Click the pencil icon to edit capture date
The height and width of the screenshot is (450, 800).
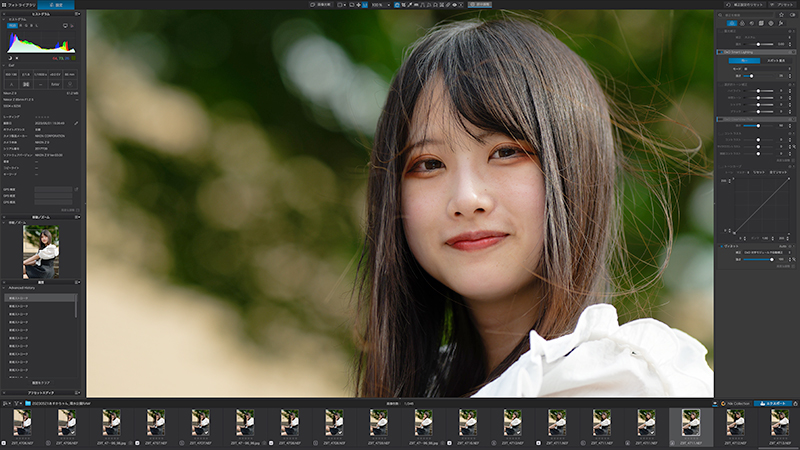tap(76, 123)
